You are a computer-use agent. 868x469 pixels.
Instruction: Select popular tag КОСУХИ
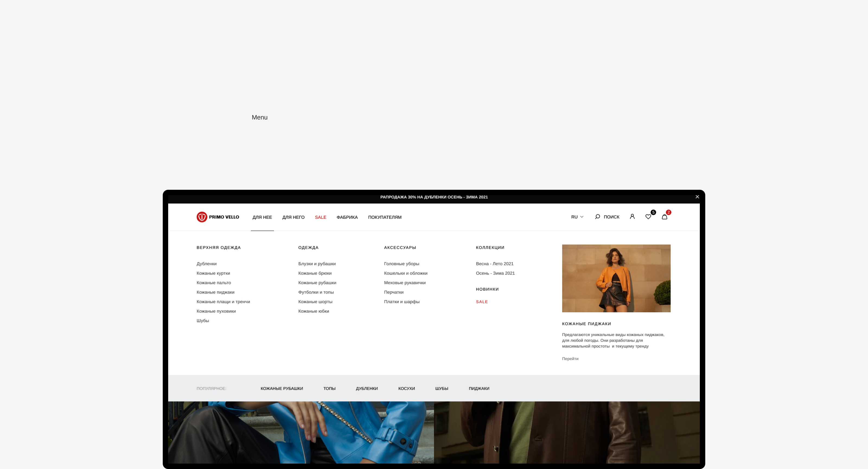406,388
